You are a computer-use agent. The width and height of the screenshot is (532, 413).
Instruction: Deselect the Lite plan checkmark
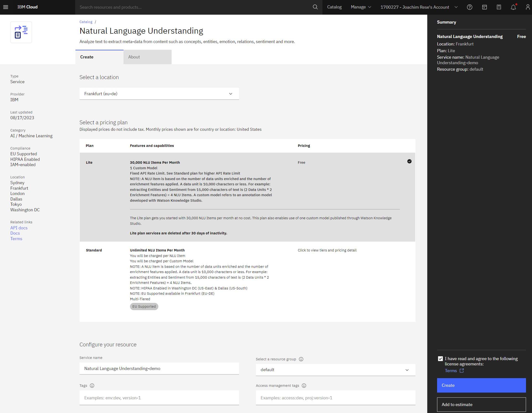409,161
